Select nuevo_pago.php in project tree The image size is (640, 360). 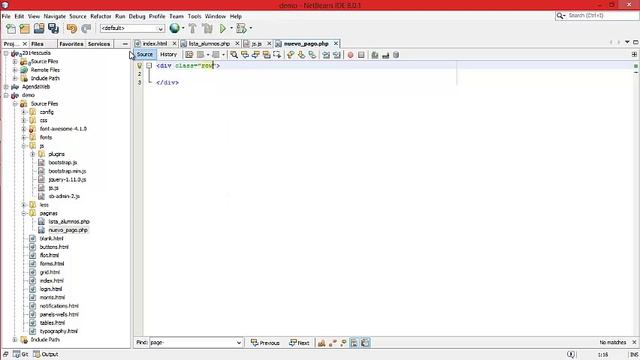click(x=68, y=230)
